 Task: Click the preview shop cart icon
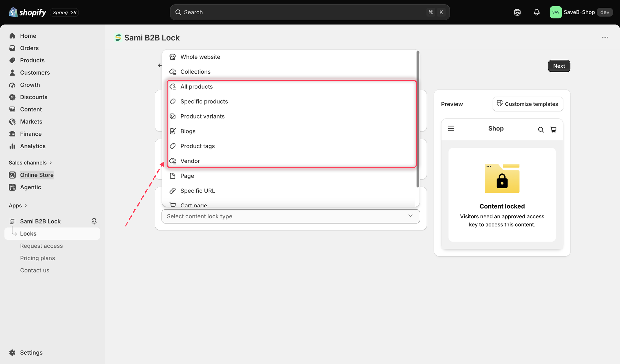553,130
